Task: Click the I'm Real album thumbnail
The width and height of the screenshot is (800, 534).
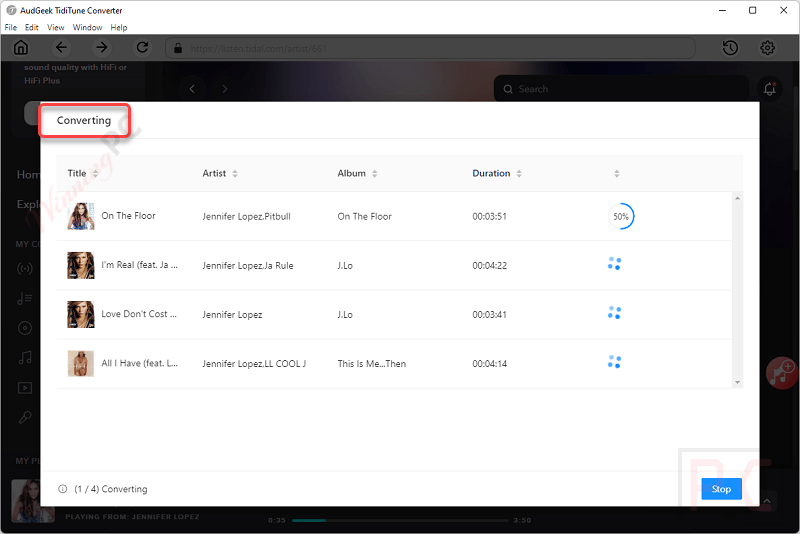Action: [x=81, y=265]
